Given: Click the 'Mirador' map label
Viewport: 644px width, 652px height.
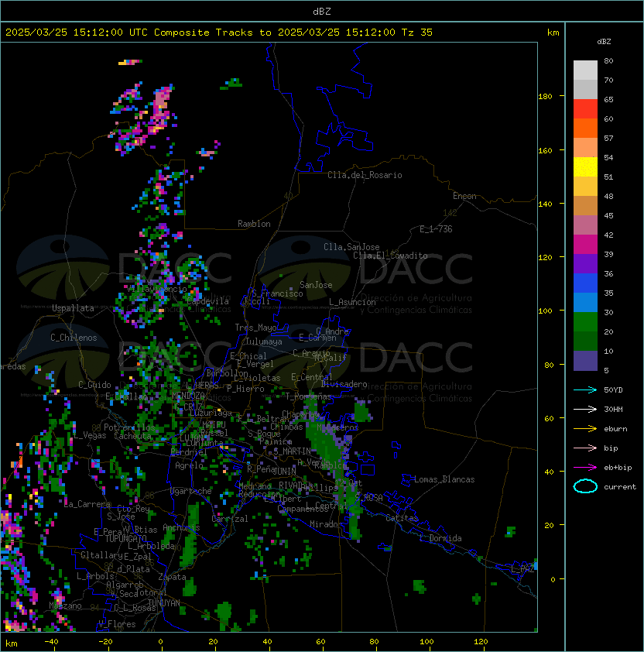Looking at the screenshot, I should pos(326,524).
